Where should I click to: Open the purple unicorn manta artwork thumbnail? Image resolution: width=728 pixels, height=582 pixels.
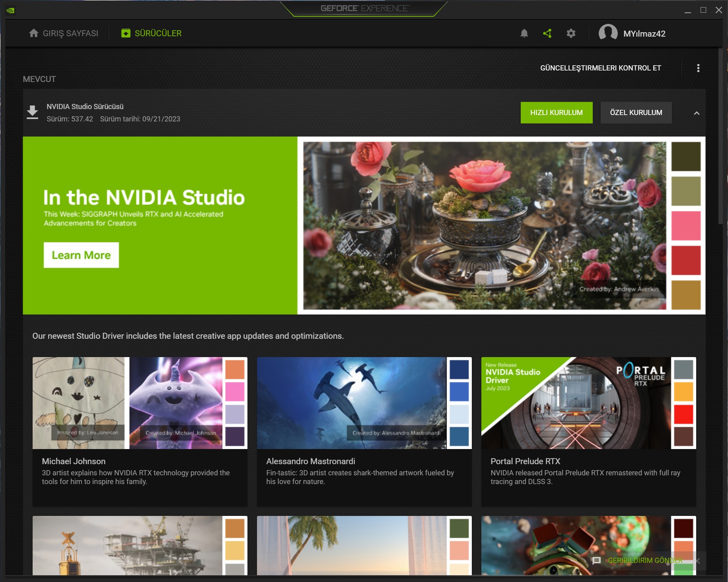(176, 403)
